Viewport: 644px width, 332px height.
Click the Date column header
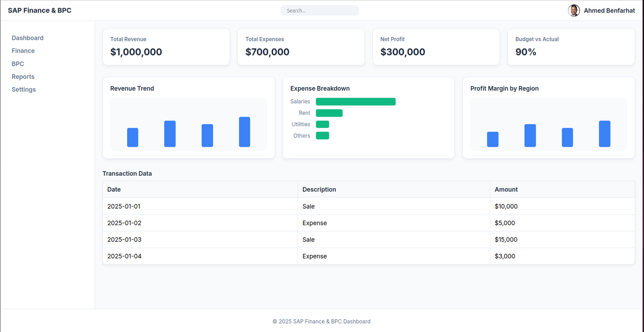click(114, 189)
